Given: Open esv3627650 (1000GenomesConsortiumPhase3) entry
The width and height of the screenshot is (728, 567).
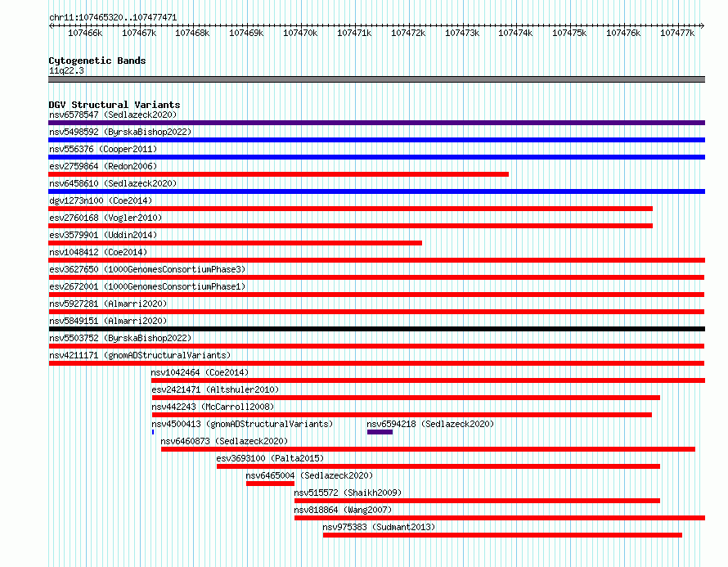Looking at the screenshot, I should pos(147,269).
